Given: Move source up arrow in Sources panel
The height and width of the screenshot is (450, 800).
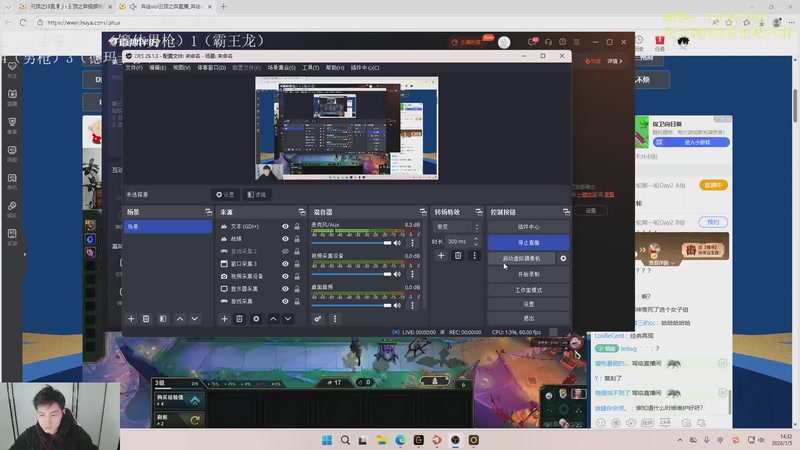Looking at the screenshot, I should point(273,319).
